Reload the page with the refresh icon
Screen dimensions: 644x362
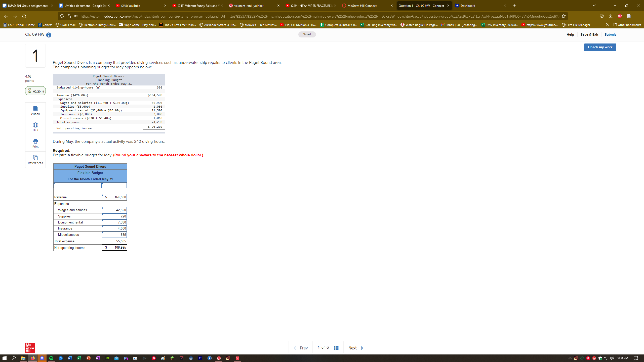pyautogui.click(x=24, y=16)
